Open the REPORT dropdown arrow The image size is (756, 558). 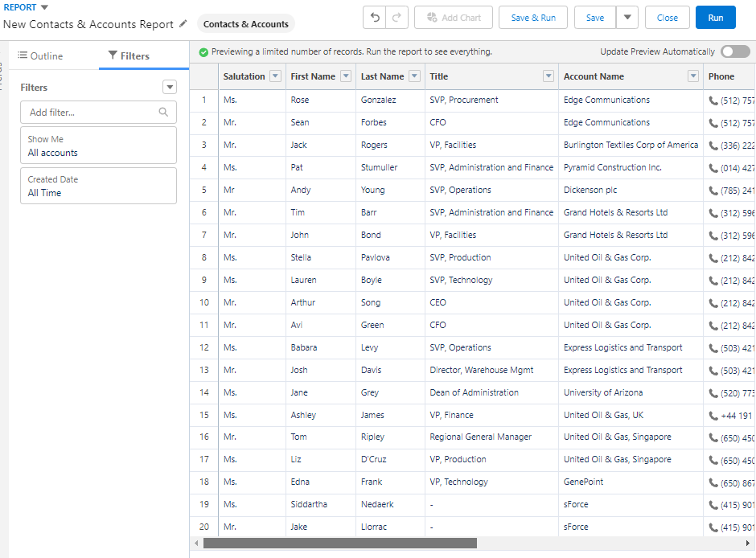[44, 7]
